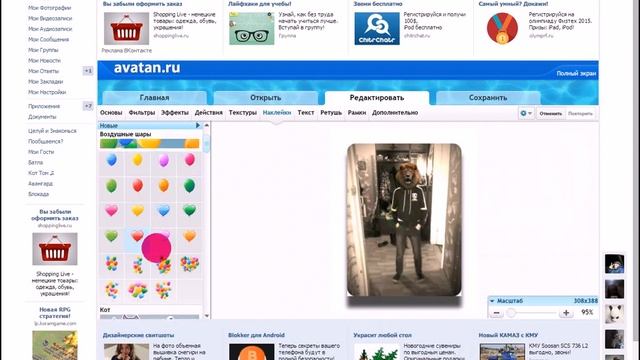
Task: Open the medal olympiad ad image
Action: point(502,28)
